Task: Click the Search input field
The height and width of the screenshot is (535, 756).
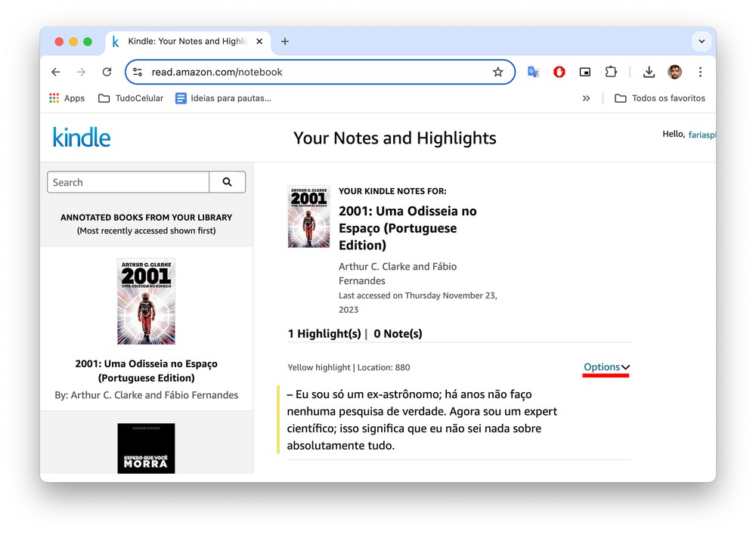Action: click(x=128, y=182)
